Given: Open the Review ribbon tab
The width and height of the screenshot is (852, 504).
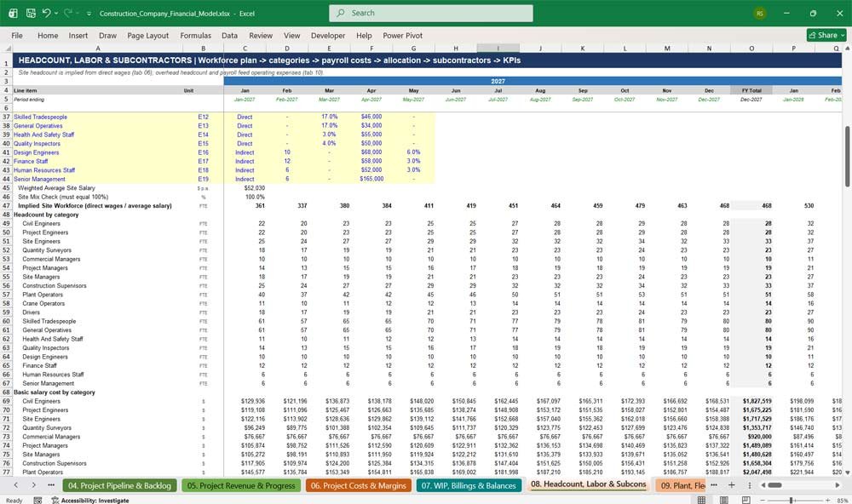Looking at the screenshot, I should [x=261, y=35].
